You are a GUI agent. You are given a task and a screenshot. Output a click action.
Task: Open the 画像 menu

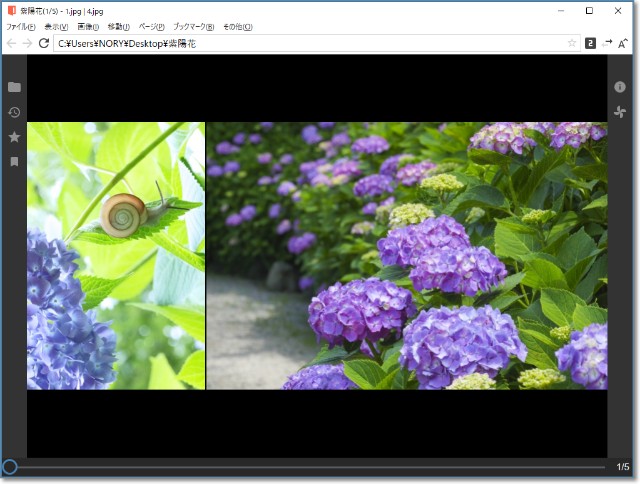pos(87,27)
